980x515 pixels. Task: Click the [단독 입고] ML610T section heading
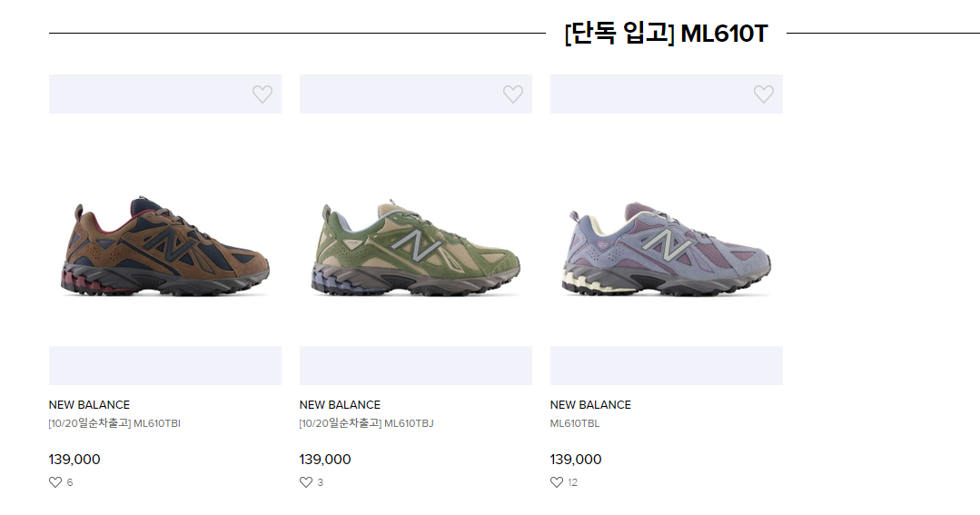[x=666, y=35]
